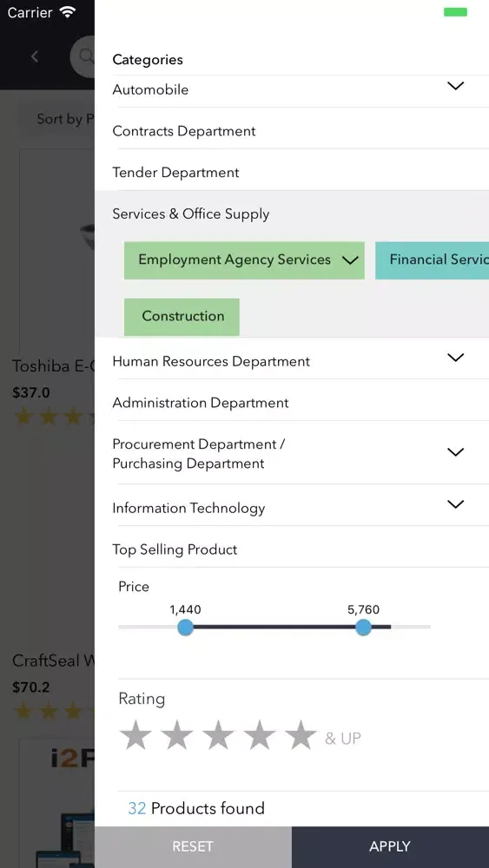Expand Procurement Department / Purchasing Department
Viewport: 489px width, 868px height.
[455, 452]
